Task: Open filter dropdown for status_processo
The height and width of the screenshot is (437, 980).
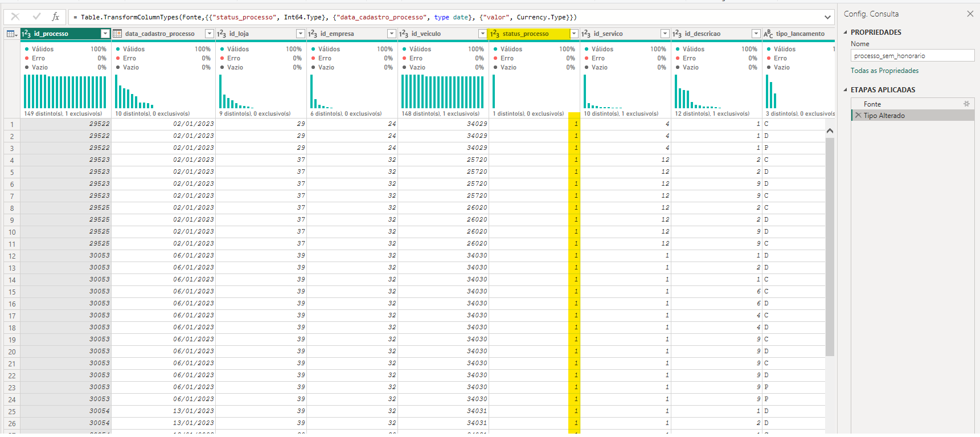Action: tap(573, 34)
